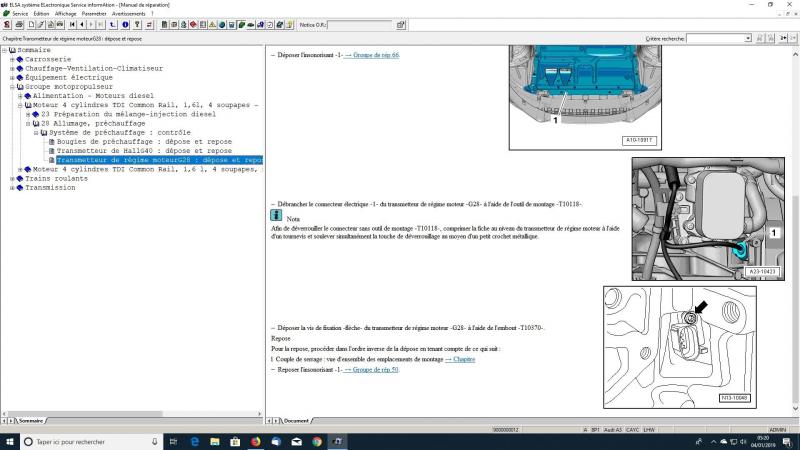Select Transmetteur de Hall G40 entry

144,151
